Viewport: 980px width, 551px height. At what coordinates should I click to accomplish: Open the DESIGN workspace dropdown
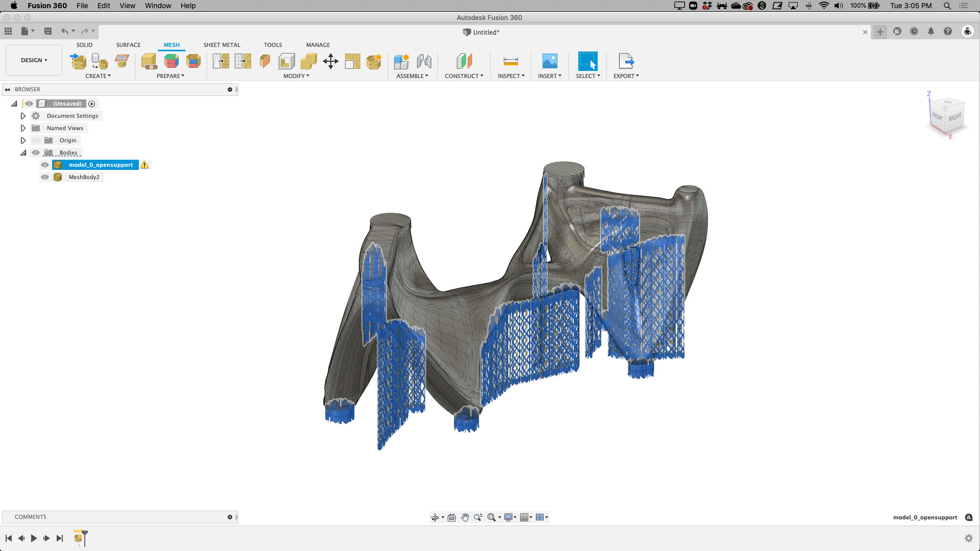tap(34, 60)
